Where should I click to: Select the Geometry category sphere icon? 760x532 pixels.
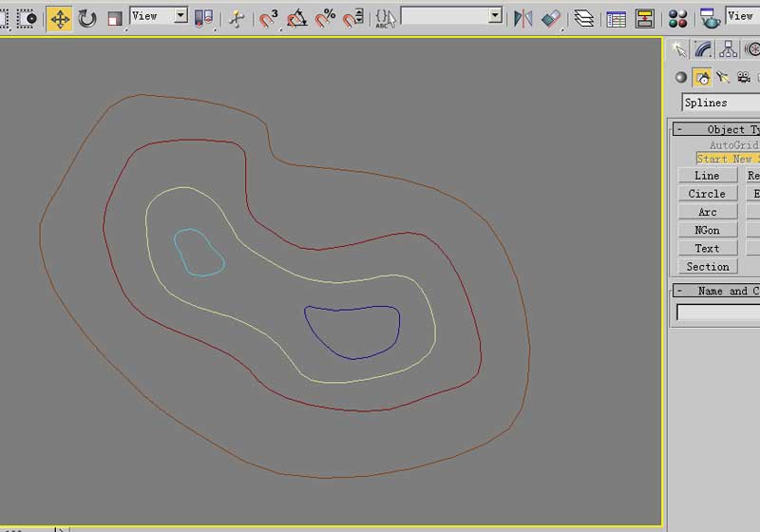tap(681, 77)
